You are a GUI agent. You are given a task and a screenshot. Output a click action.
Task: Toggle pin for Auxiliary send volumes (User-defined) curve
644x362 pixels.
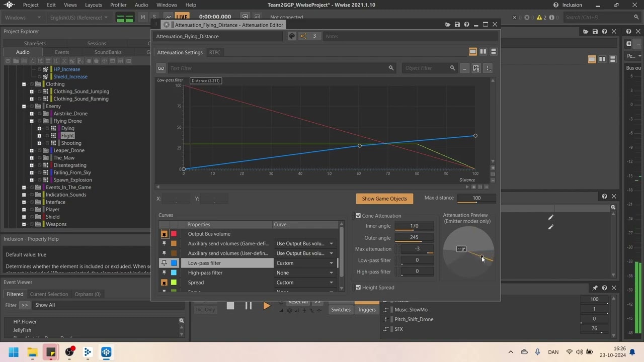pyautogui.click(x=164, y=253)
